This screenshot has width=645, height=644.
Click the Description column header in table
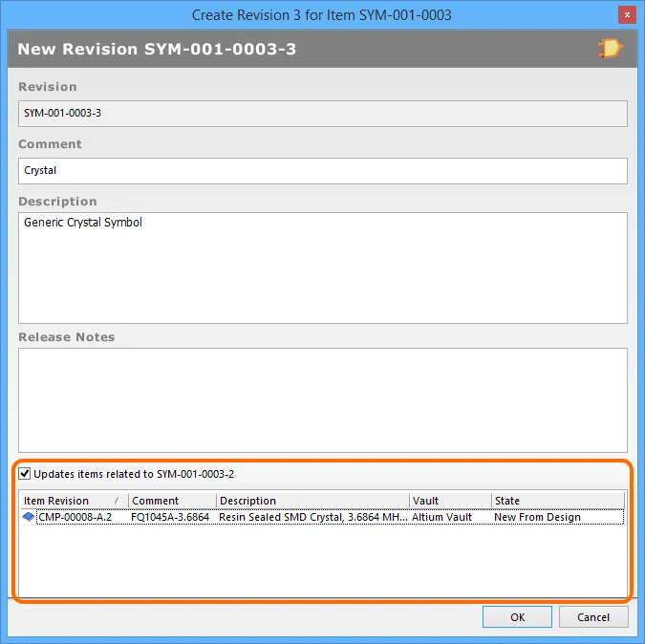pos(313,501)
